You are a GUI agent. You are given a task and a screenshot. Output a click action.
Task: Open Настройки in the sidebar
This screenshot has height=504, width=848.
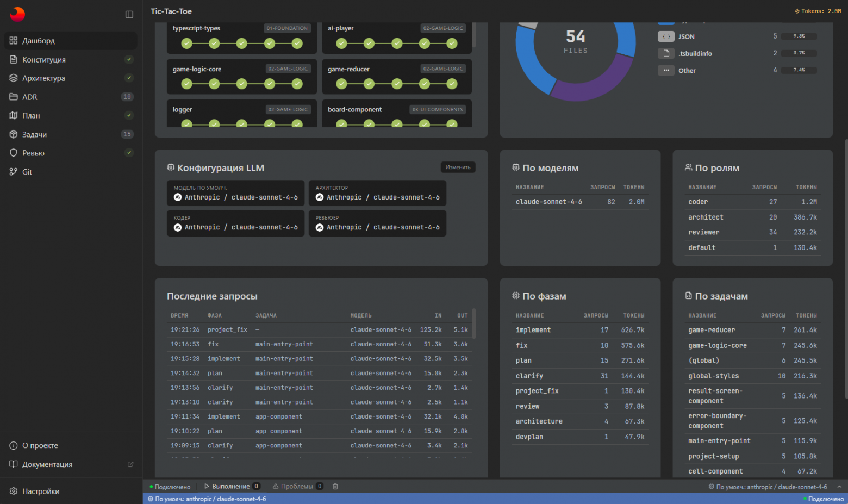[40, 491]
